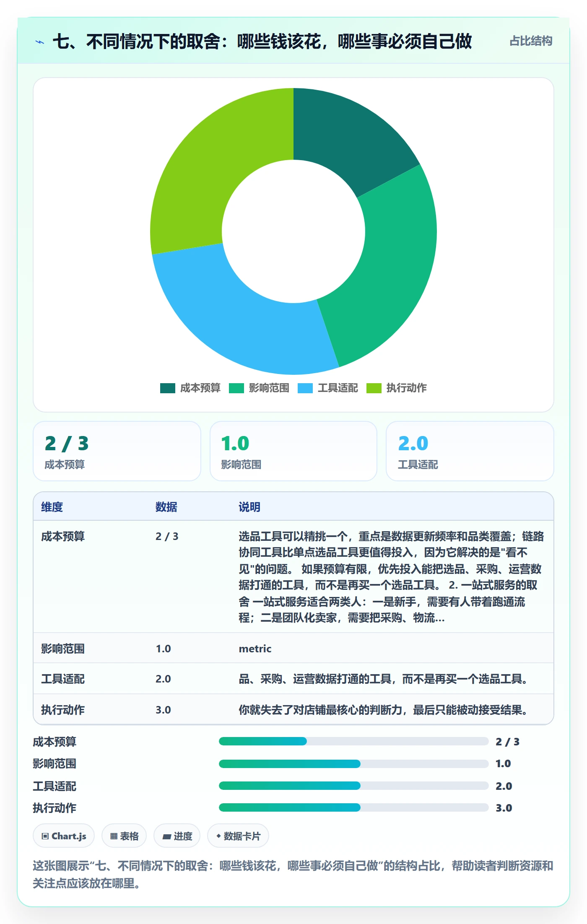This screenshot has width=587, height=924.
Task: Click the 影响范围 progress bar
Action: [x=354, y=763]
